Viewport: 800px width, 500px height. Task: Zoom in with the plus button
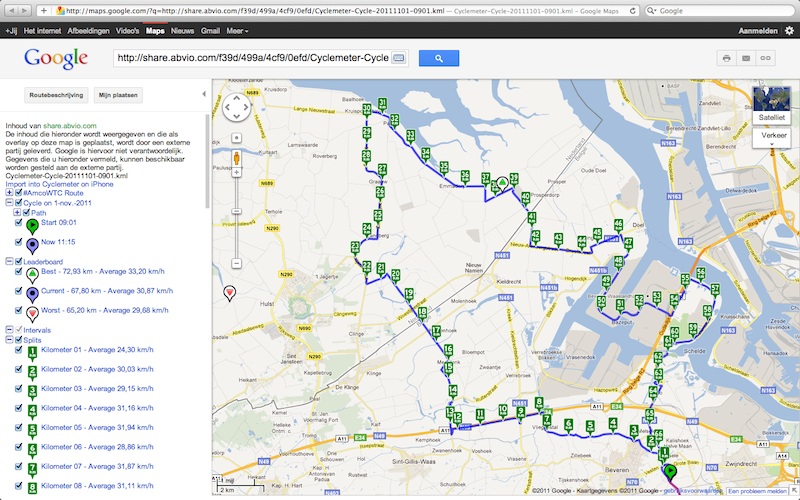pyautogui.click(x=236, y=173)
